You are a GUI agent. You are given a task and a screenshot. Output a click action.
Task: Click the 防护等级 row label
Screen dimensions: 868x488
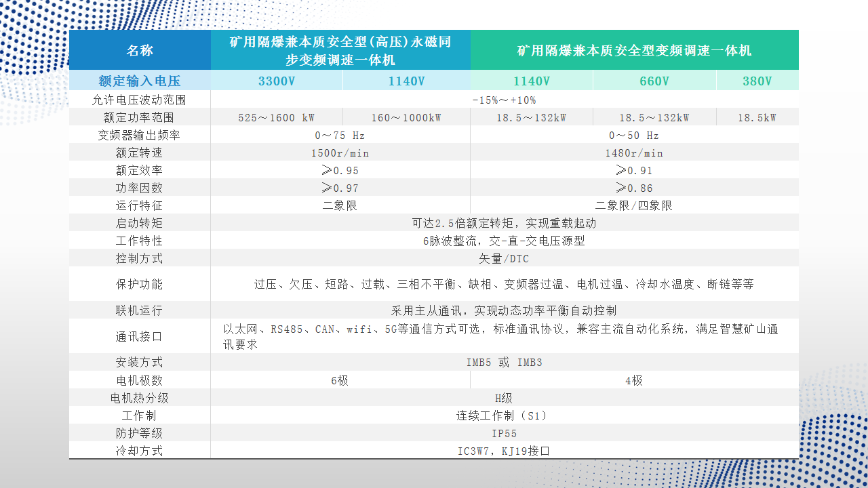(139, 433)
